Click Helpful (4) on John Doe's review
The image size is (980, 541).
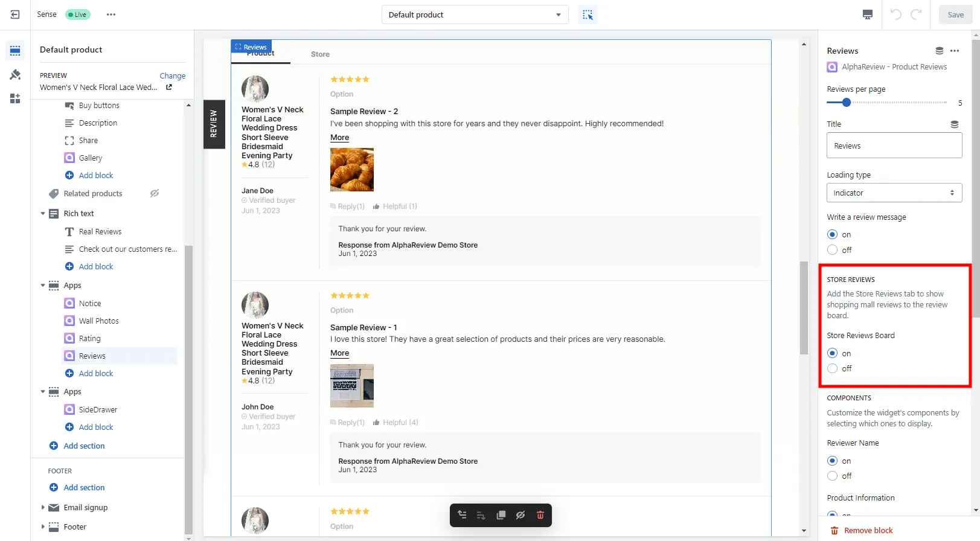pyautogui.click(x=396, y=423)
